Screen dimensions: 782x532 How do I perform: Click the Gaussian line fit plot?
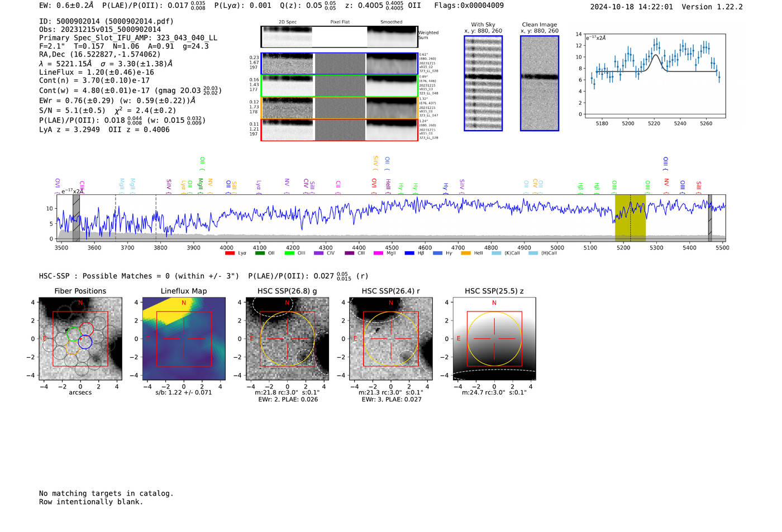click(x=655, y=76)
